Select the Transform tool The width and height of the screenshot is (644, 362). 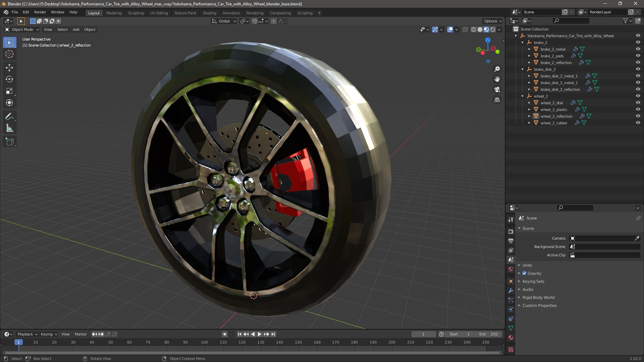[9, 103]
